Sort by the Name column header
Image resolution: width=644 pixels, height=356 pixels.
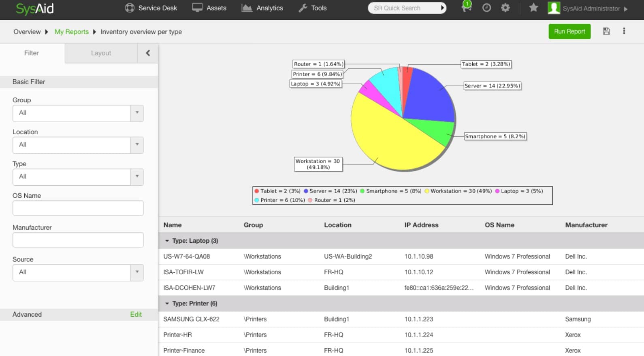173,225
